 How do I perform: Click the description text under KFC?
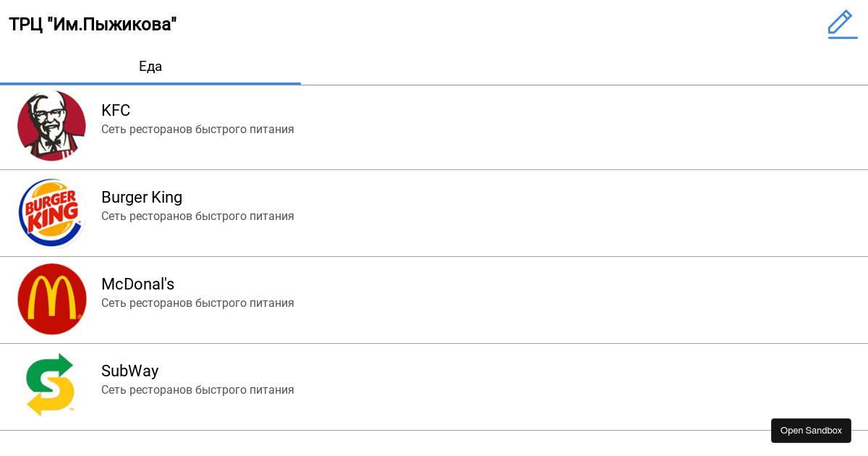click(x=197, y=130)
